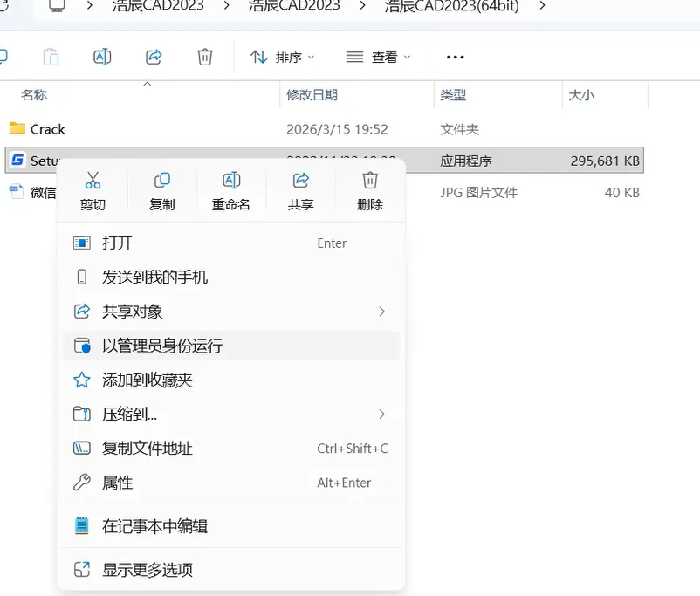Viewport: 700px width, 596px height.
Task: Click chevron before 浩辰CAD2023(64bit) breadcrumb
Action: (362, 5)
